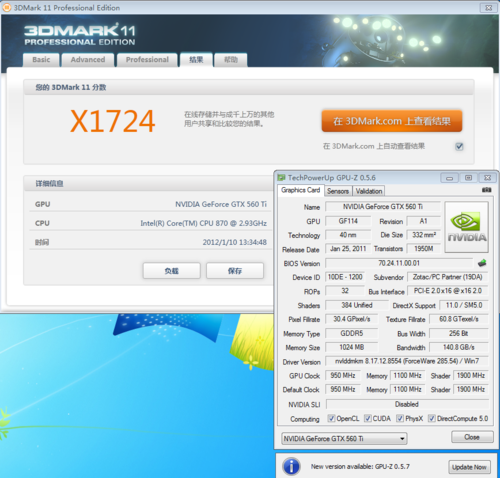Click the ROPs 32 field

[345, 291]
